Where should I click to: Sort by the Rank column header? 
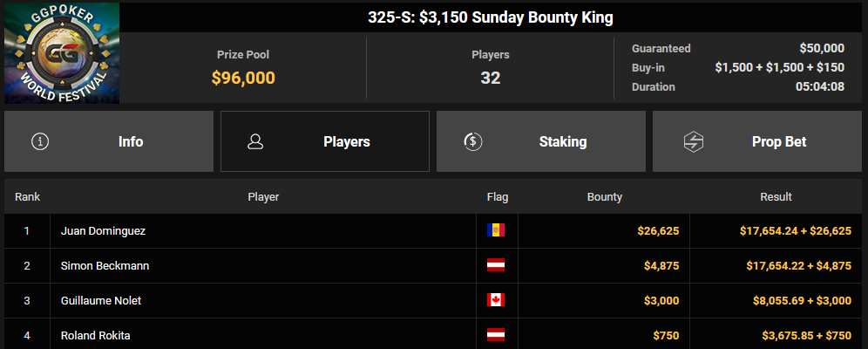(x=27, y=196)
